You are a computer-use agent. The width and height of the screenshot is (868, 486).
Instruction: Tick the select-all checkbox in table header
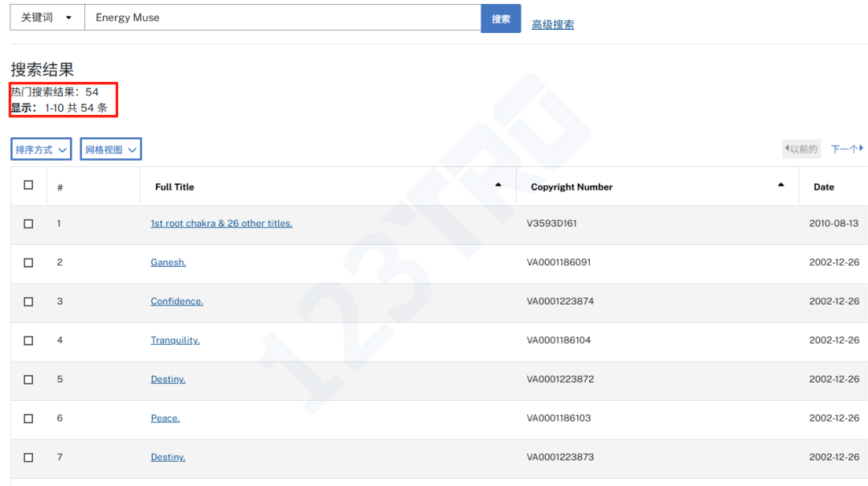pyautogui.click(x=28, y=185)
